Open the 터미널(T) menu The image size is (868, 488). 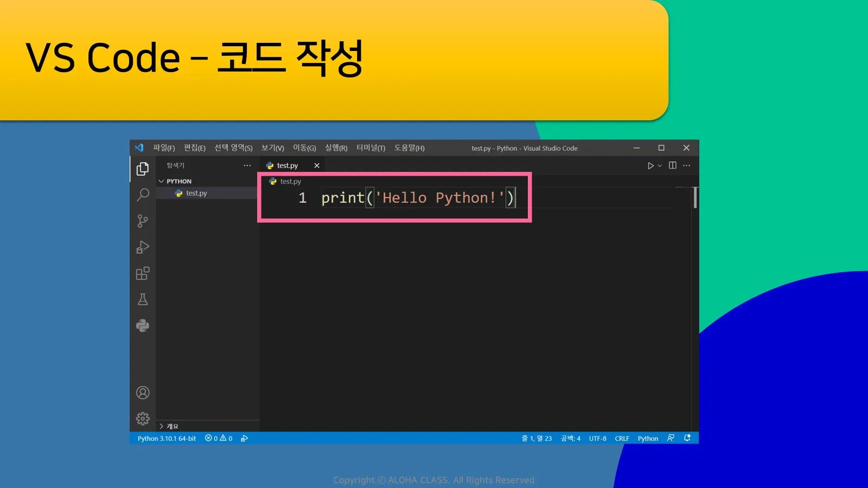click(x=371, y=148)
